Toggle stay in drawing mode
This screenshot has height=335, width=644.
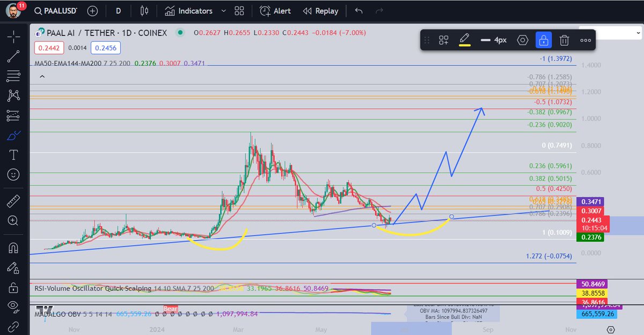click(x=14, y=267)
